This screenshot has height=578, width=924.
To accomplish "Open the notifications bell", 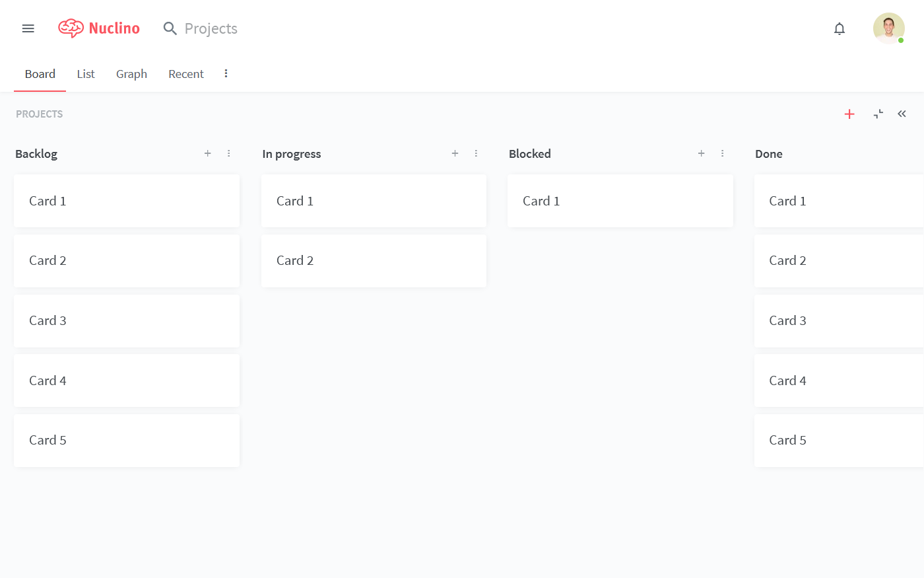I will [839, 28].
